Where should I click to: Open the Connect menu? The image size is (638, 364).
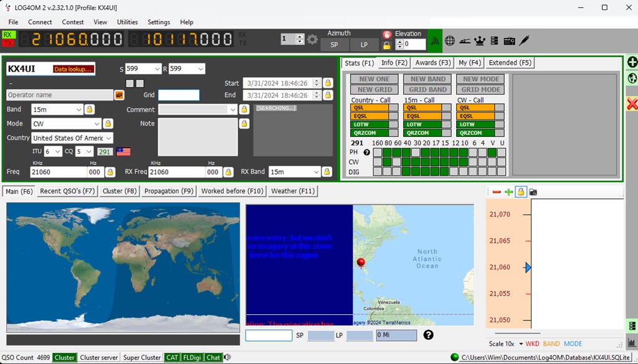[40, 22]
